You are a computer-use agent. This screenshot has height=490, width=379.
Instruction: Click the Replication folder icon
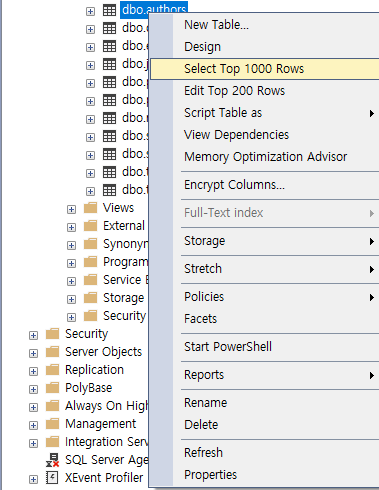click(52, 370)
